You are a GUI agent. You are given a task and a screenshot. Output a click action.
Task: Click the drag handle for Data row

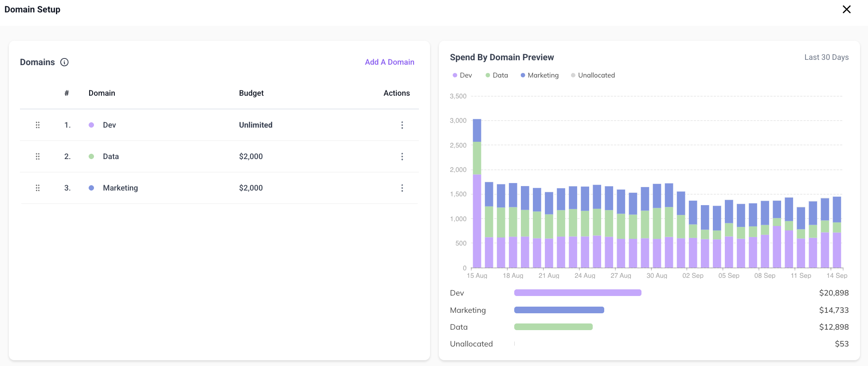(x=38, y=156)
